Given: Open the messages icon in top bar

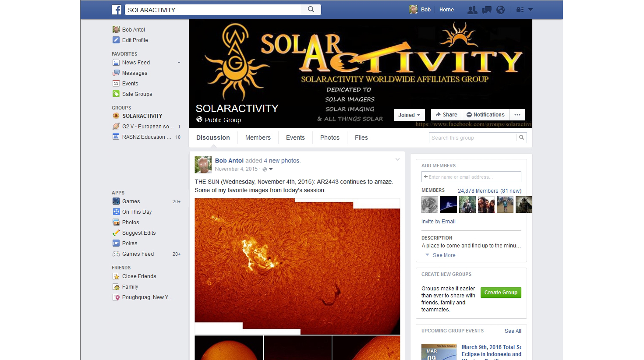Looking at the screenshot, I should click(486, 10).
